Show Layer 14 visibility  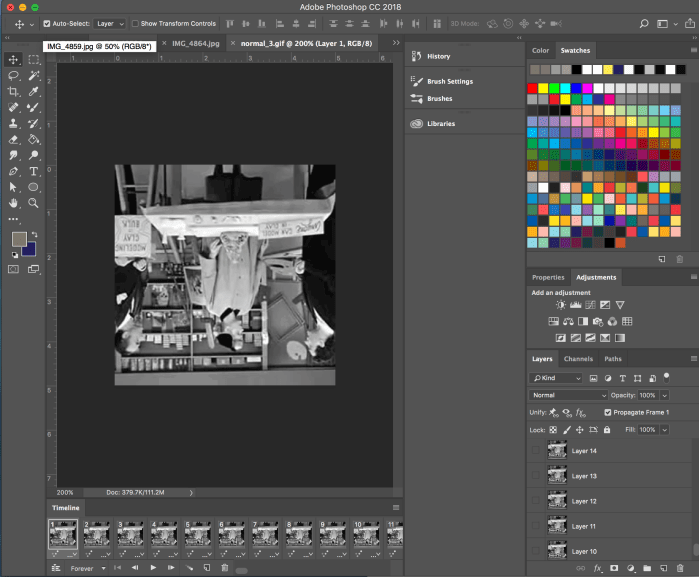click(x=535, y=450)
